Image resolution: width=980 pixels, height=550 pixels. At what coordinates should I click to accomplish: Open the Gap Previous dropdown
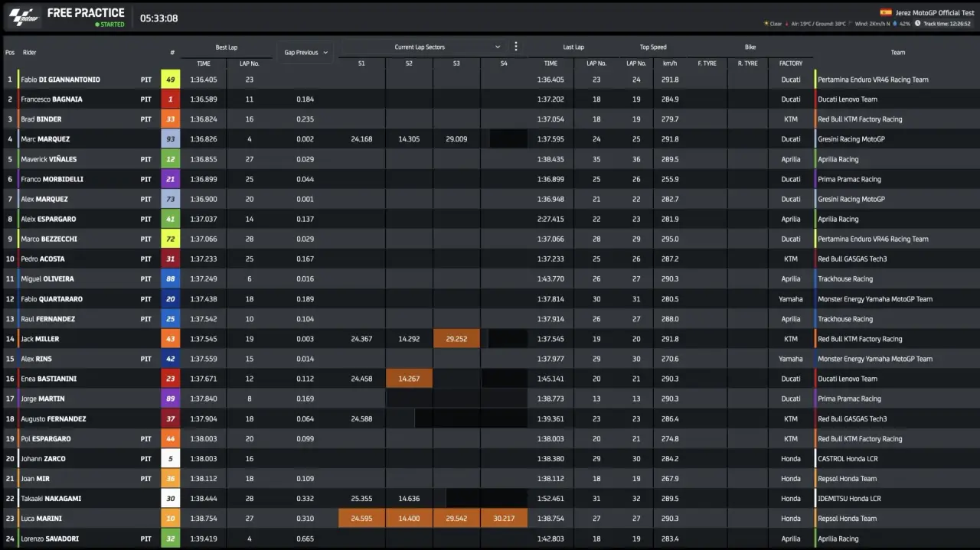pos(305,52)
